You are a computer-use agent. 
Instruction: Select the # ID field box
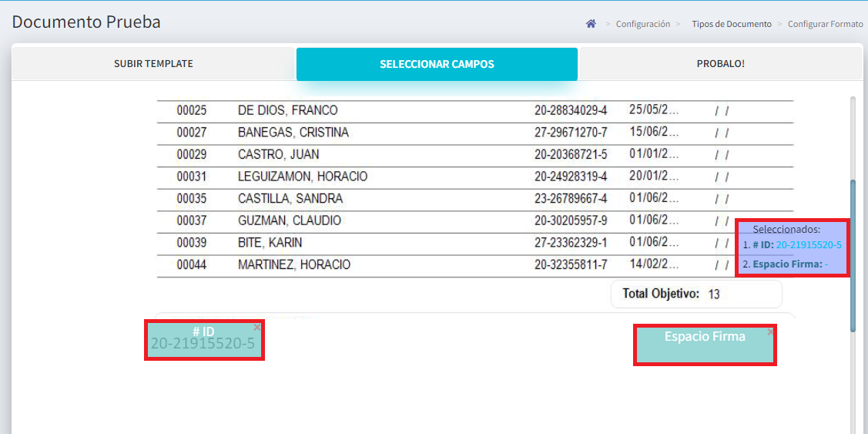204,340
